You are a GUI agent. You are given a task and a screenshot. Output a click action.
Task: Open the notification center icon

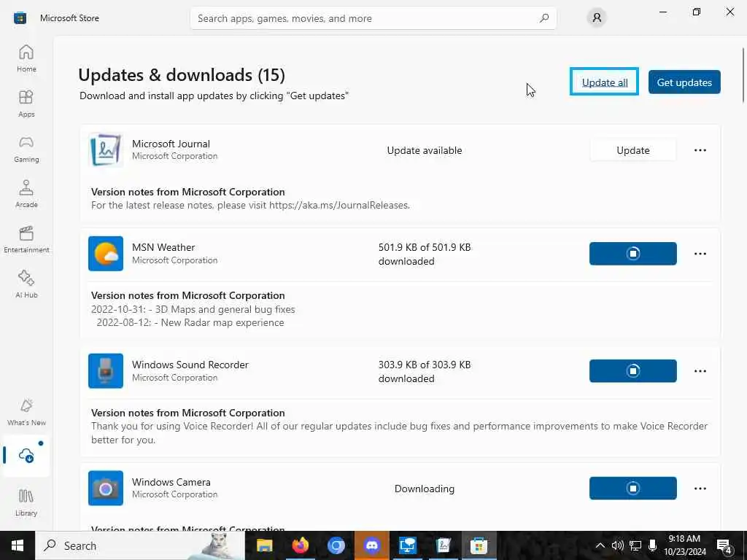pyautogui.click(x=724, y=545)
